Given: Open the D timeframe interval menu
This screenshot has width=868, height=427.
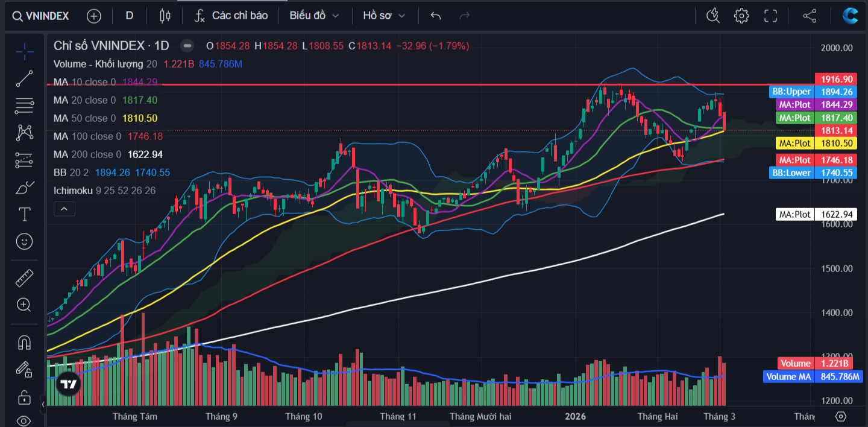Looking at the screenshot, I should pyautogui.click(x=129, y=16).
